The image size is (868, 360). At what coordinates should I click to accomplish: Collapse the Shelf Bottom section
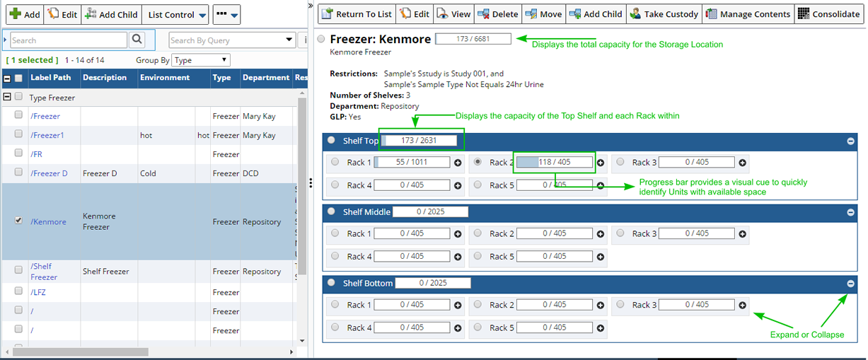tap(850, 283)
